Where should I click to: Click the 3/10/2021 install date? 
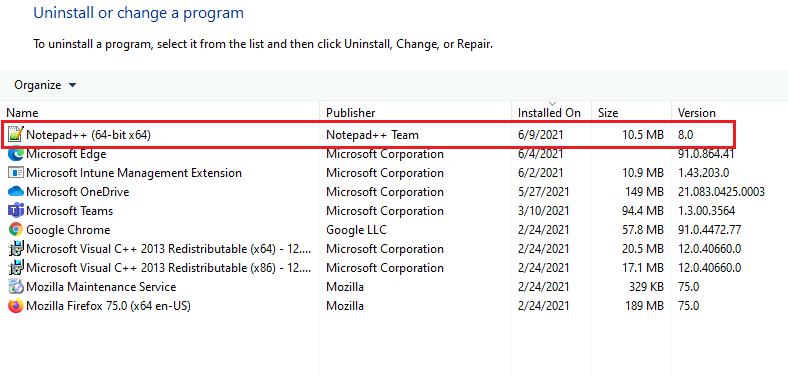point(544,211)
